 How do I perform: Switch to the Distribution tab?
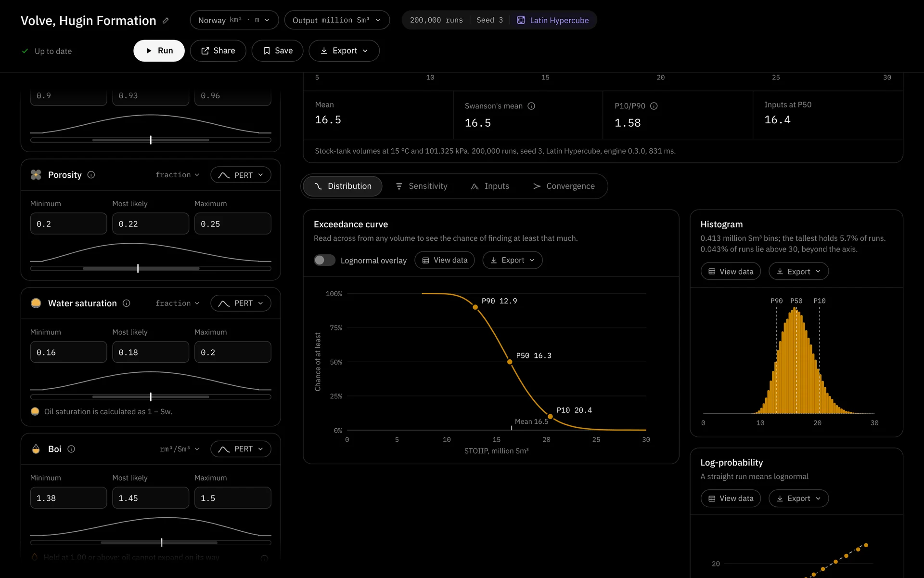click(x=343, y=186)
